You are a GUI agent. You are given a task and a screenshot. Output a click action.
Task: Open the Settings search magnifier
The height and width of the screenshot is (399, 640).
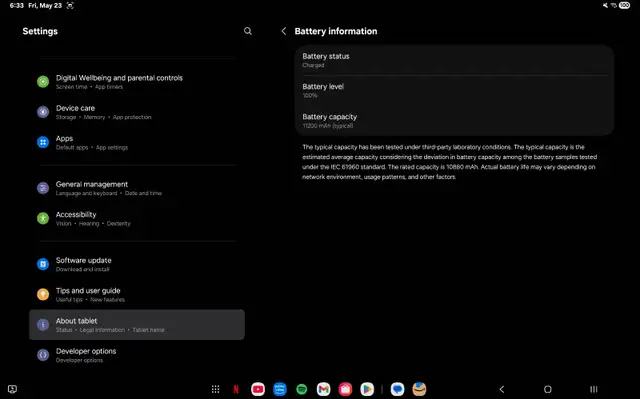(x=248, y=31)
